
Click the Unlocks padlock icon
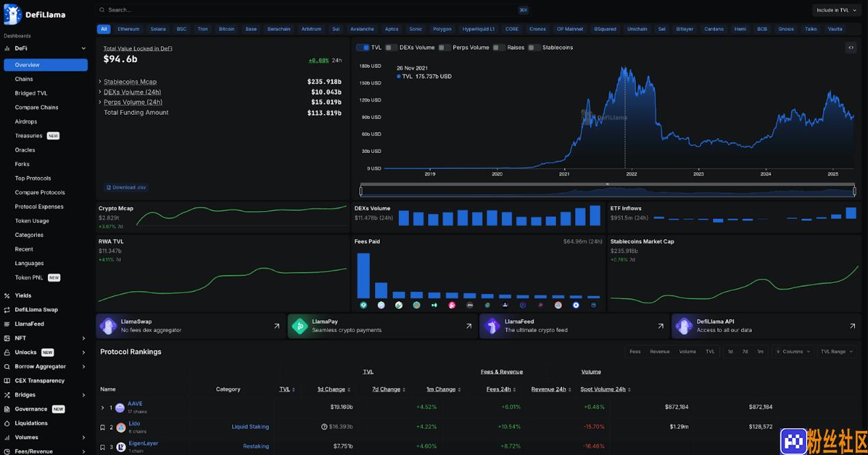(x=8, y=353)
